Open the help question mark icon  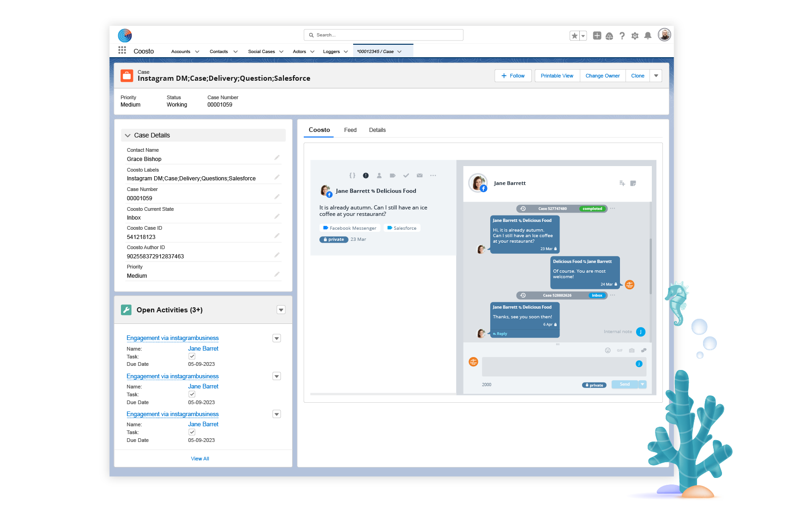[x=622, y=36]
